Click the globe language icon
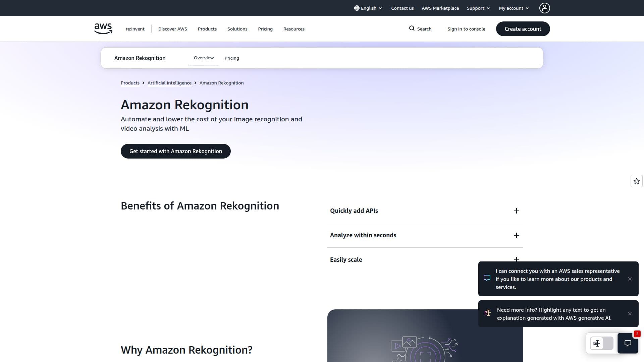The height and width of the screenshot is (362, 644). (357, 8)
